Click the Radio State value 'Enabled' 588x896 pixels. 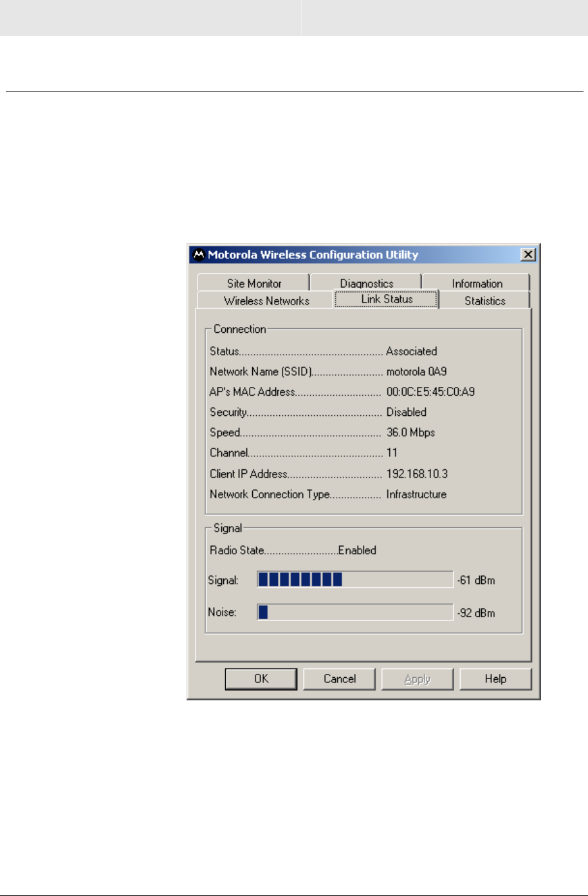357,550
